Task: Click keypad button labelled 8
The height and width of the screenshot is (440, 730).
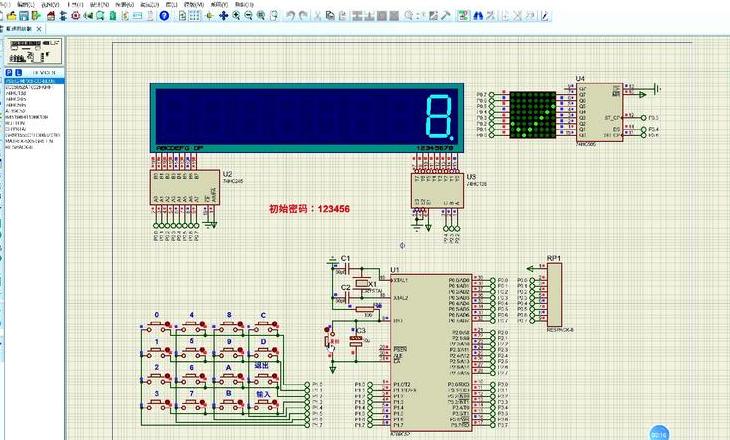Action: (x=229, y=325)
